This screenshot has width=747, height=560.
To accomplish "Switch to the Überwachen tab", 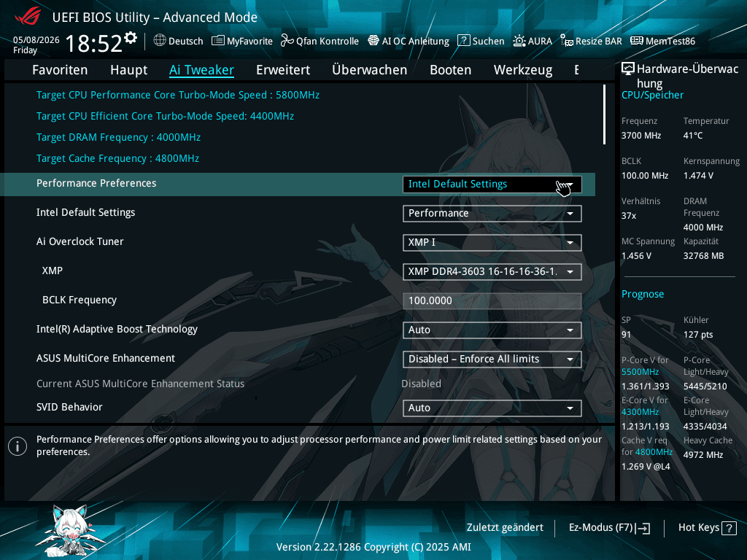I will (370, 70).
